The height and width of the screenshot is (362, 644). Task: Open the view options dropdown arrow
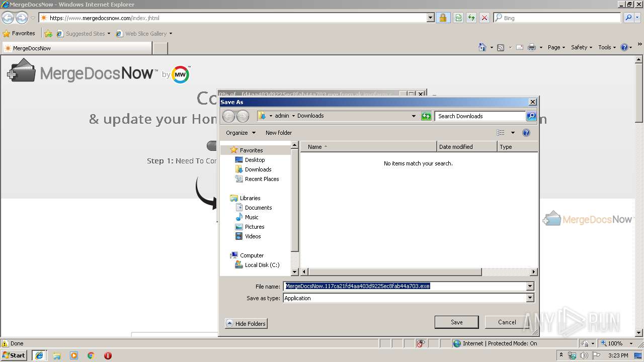point(513,133)
